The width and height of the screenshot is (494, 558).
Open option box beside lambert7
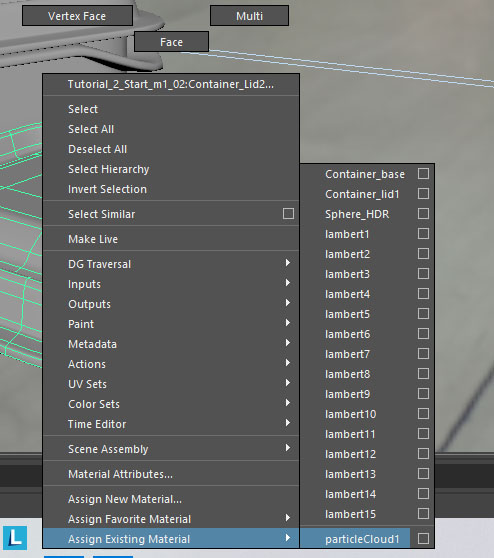423,353
